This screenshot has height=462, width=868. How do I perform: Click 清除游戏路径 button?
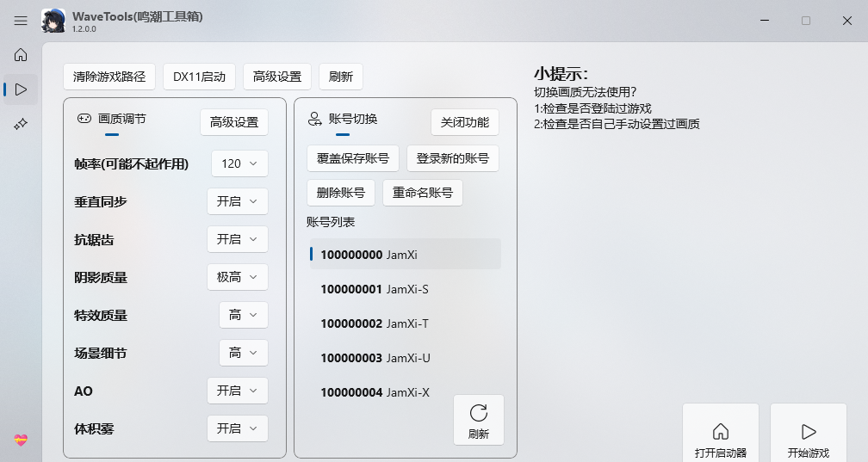[x=109, y=77]
